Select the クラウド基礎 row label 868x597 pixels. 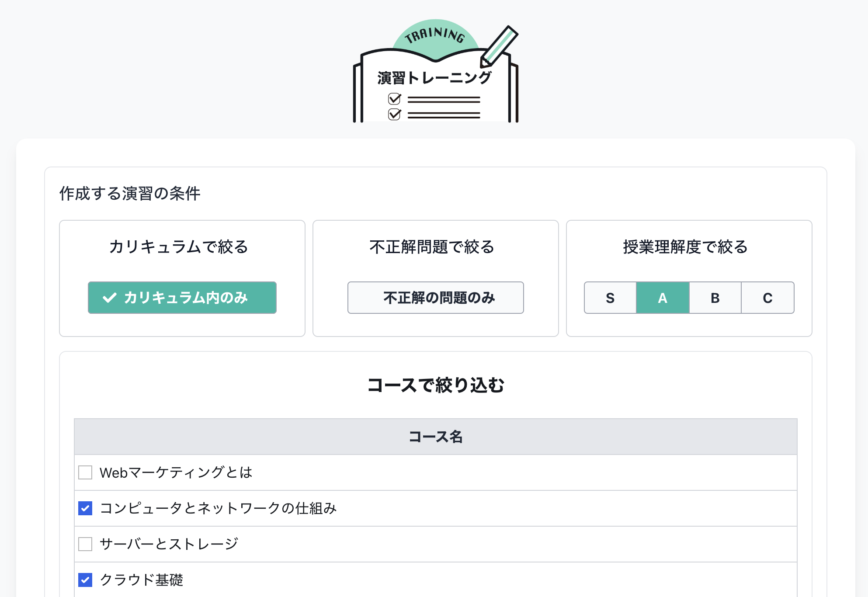[x=142, y=580]
